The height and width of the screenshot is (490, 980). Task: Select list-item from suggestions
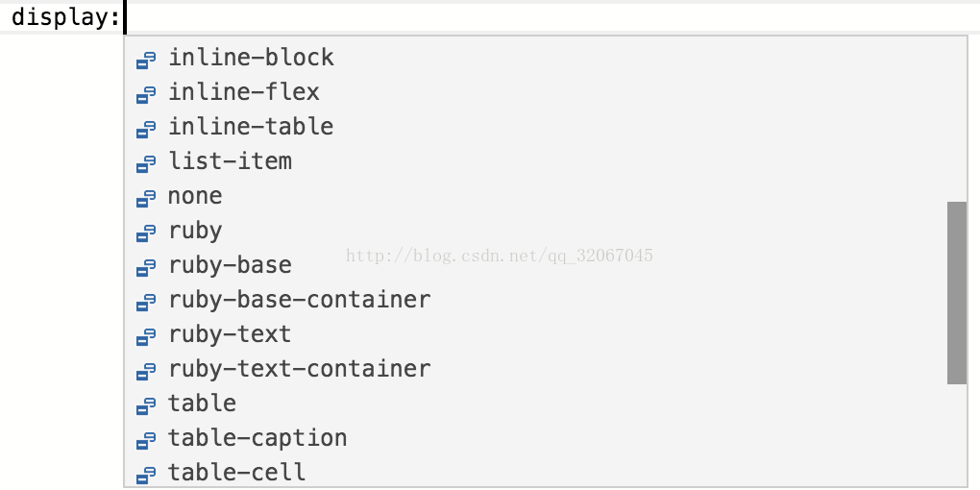tap(545, 161)
